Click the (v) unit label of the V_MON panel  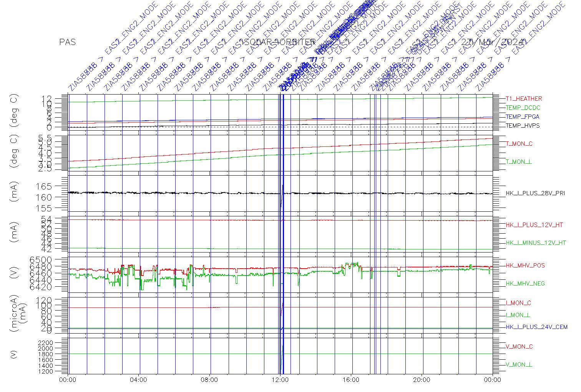15,354
